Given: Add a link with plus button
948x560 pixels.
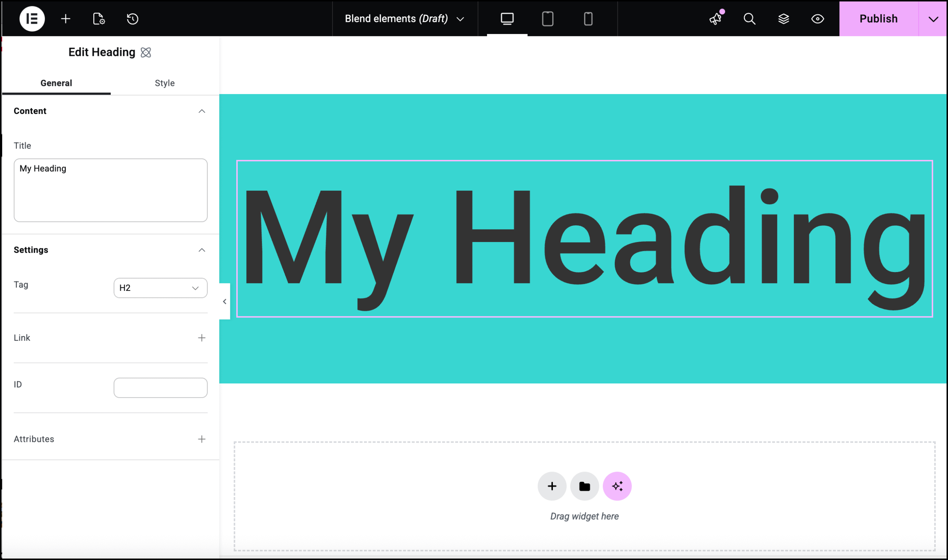Looking at the screenshot, I should [201, 338].
